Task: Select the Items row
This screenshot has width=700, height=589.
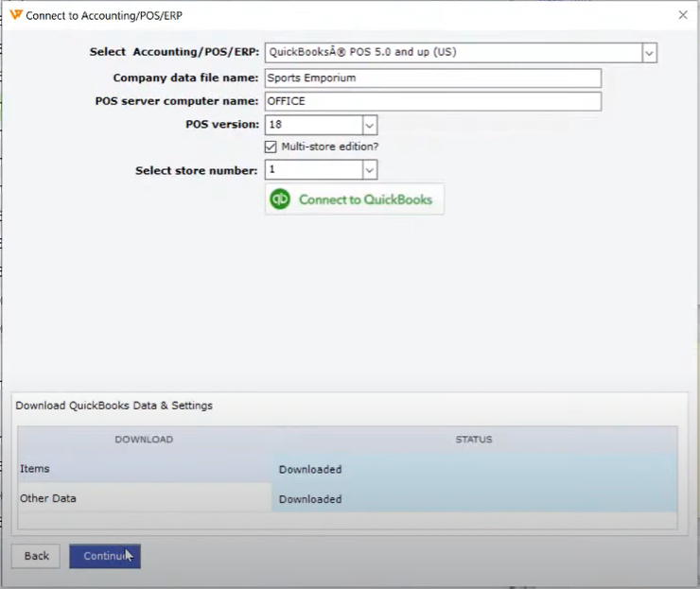Action: [347, 469]
